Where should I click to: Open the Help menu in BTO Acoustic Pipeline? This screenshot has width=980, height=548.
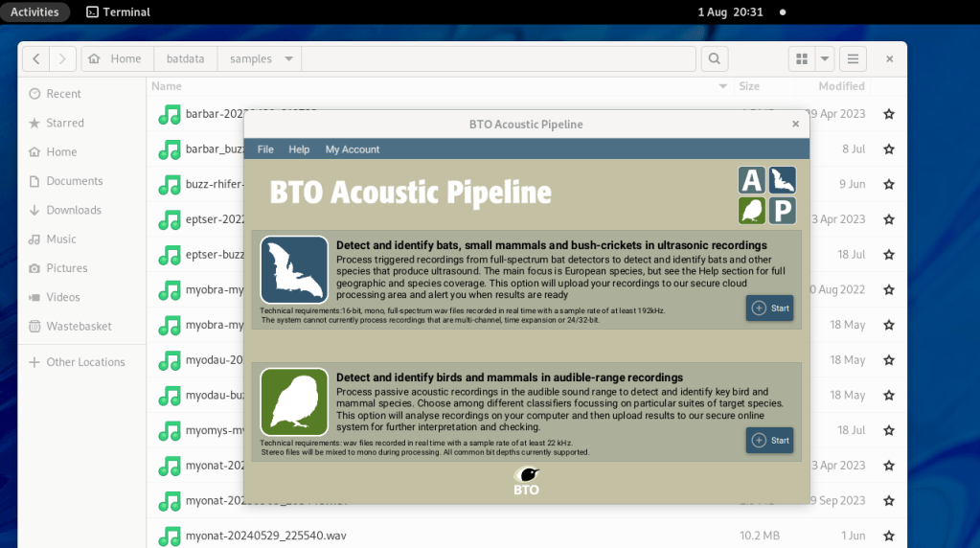299,149
